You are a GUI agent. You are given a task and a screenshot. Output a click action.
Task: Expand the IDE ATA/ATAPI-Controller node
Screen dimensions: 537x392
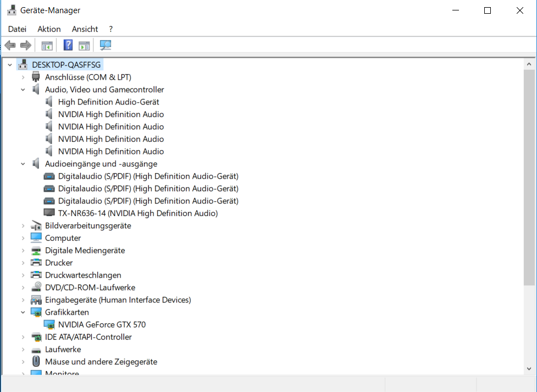[23, 337]
